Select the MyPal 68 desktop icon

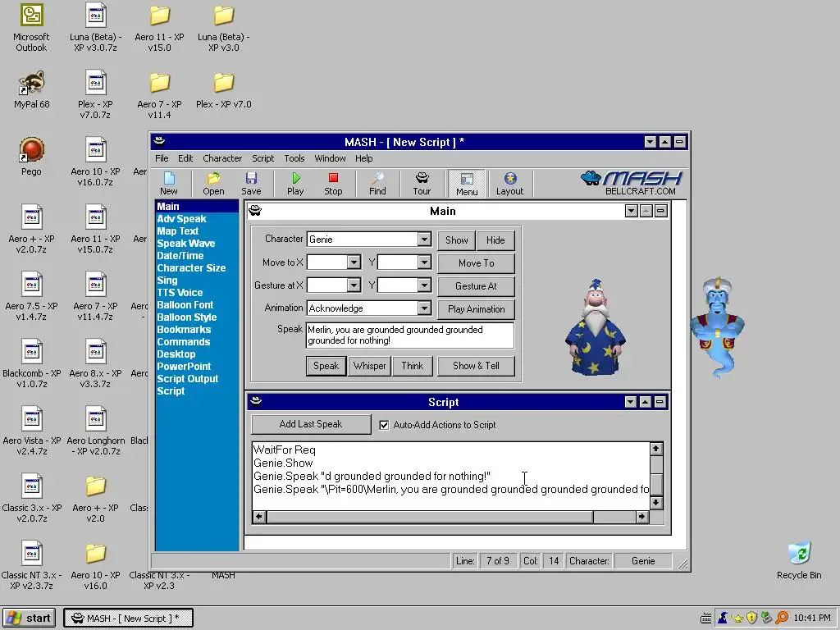(31, 89)
